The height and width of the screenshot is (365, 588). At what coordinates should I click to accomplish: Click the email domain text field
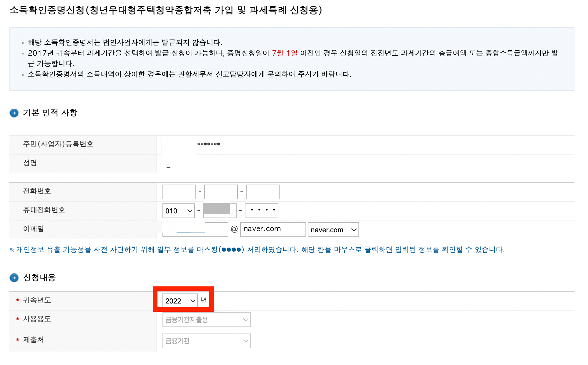pos(273,230)
